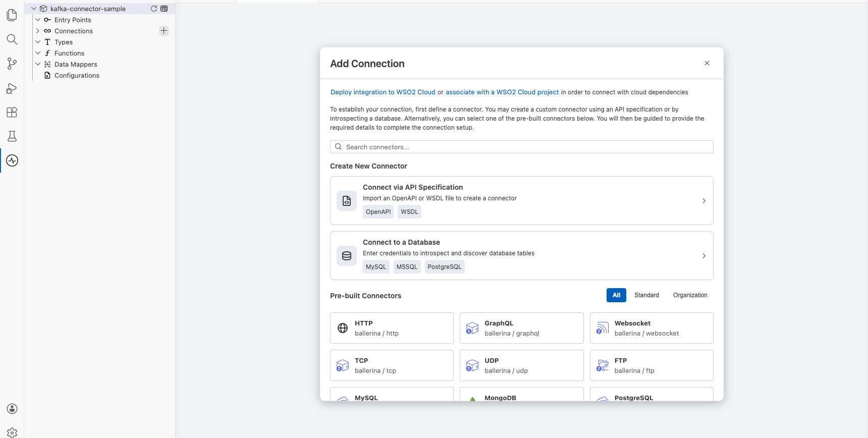Click the Types label in tree
The image size is (868, 438).
[x=64, y=42]
